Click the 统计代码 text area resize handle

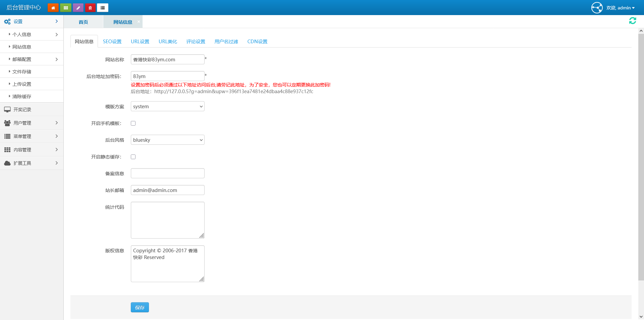[202, 236]
